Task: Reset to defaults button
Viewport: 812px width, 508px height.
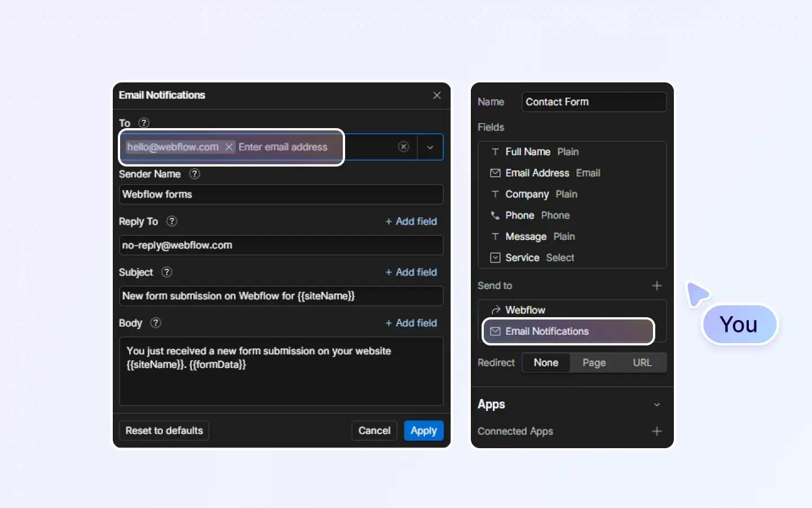Action: click(164, 431)
